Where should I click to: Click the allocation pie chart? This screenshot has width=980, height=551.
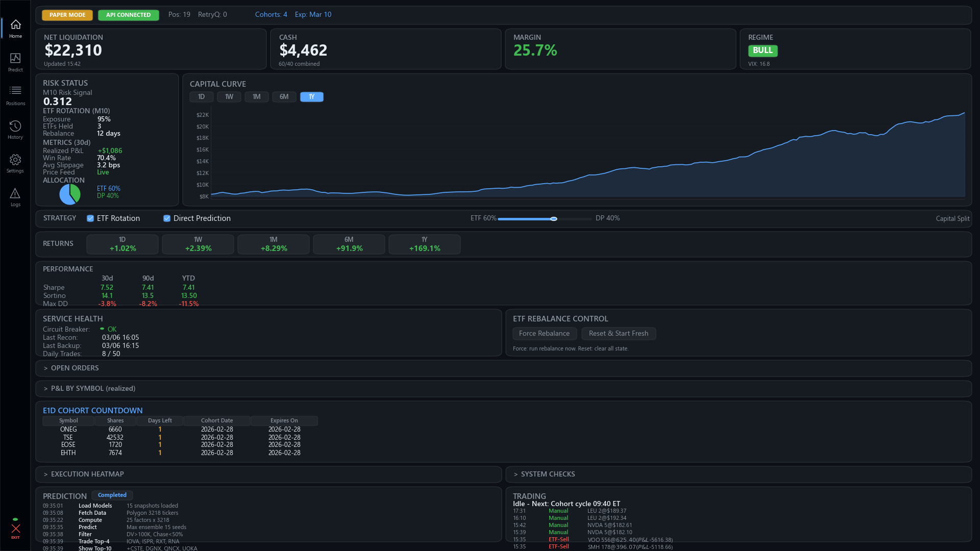tap(70, 194)
